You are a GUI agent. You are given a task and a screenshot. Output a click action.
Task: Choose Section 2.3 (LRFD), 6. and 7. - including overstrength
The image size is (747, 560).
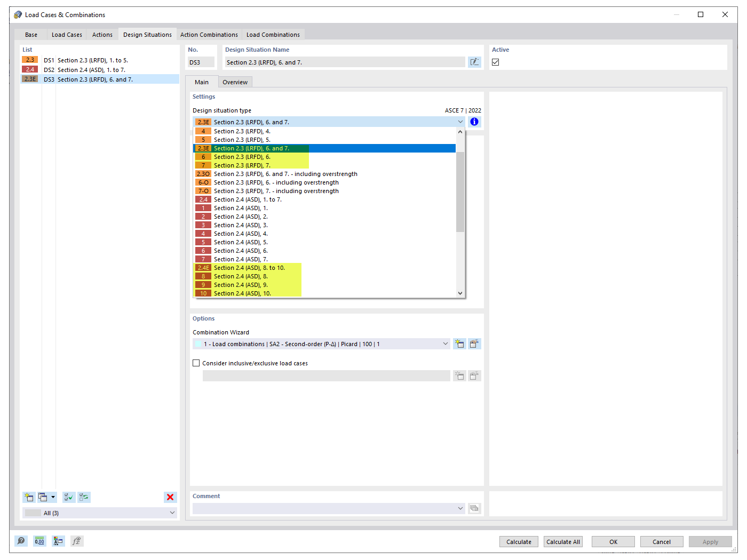[x=324, y=174]
